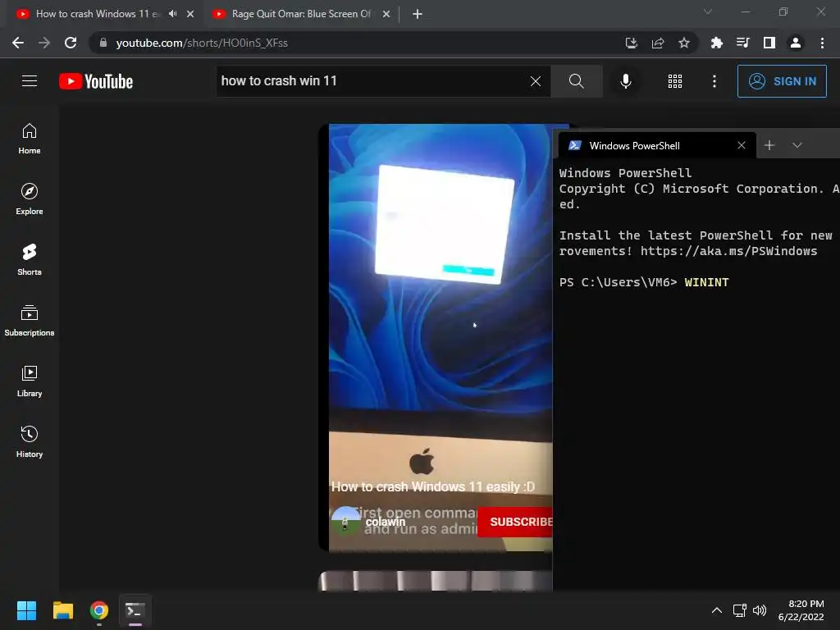Open Chrome from the taskbar
840x630 pixels.
coord(99,610)
